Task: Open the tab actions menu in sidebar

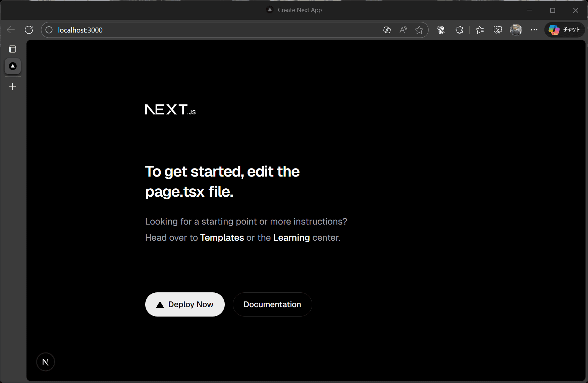Action: (x=12, y=49)
